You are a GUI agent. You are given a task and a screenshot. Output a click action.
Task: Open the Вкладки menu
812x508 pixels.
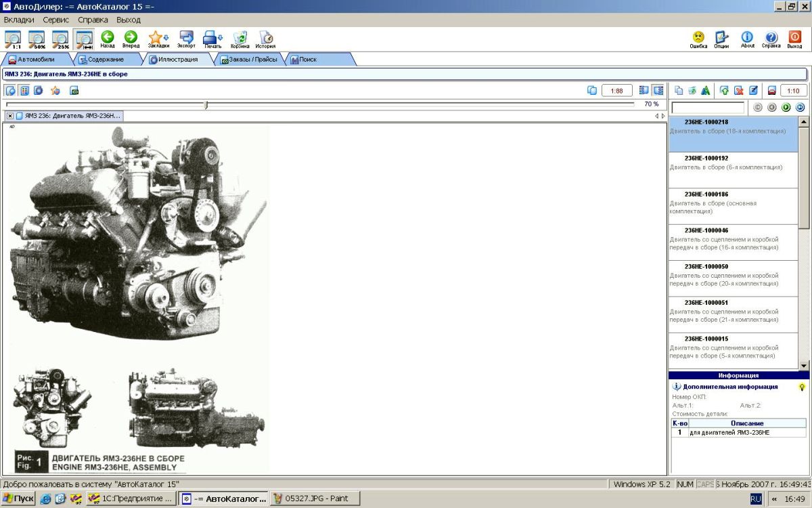pos(19,20)
